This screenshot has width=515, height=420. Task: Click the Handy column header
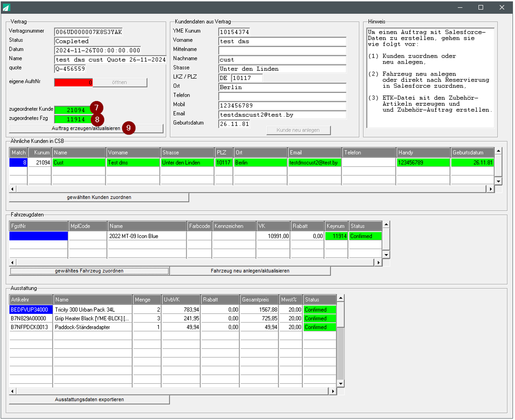pyautogui.click(x=423, y=153)
